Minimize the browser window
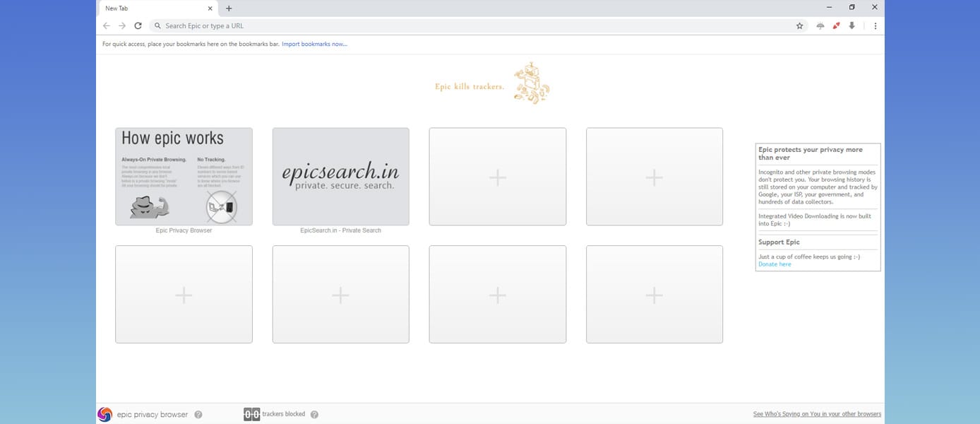The width and height of the screenshot is (980, 424). [830, 7]
